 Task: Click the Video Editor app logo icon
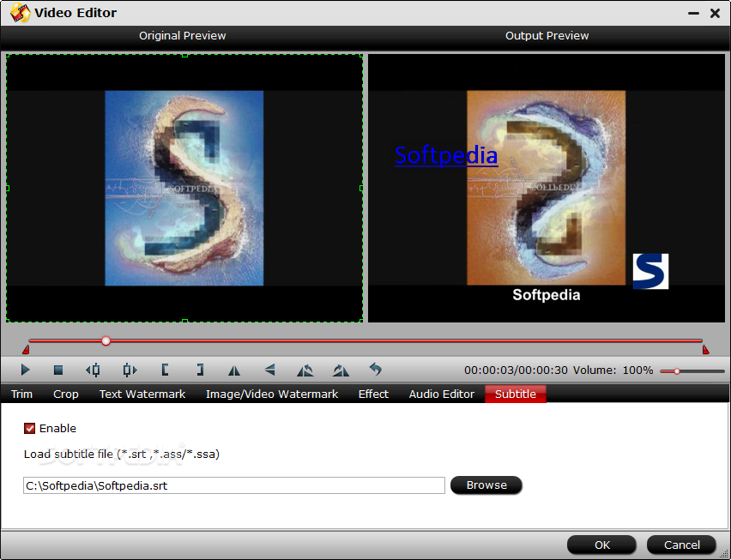click(x=20, y=13)
